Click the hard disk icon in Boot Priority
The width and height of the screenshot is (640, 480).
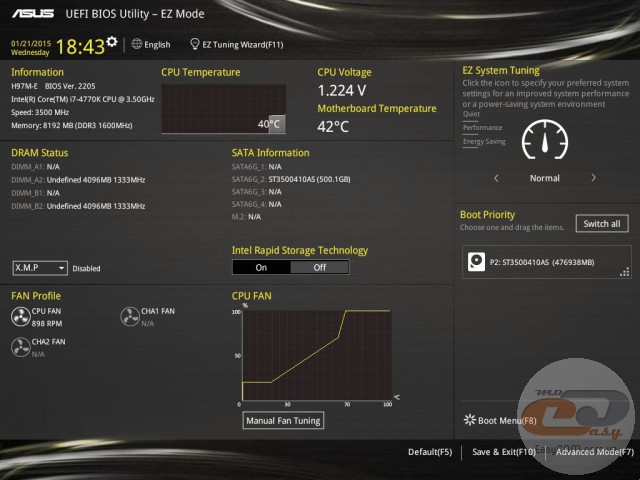(476, 262)
